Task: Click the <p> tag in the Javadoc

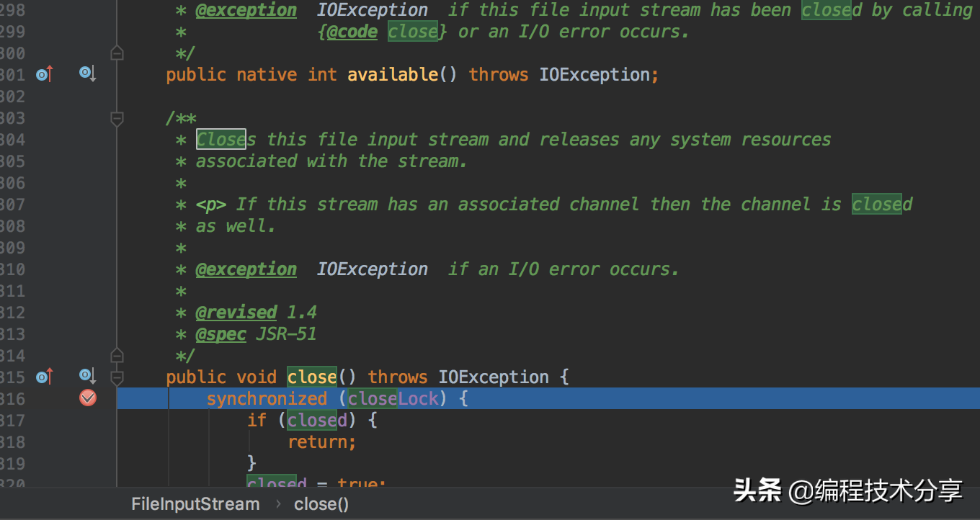Action: [x=211, y=205]
